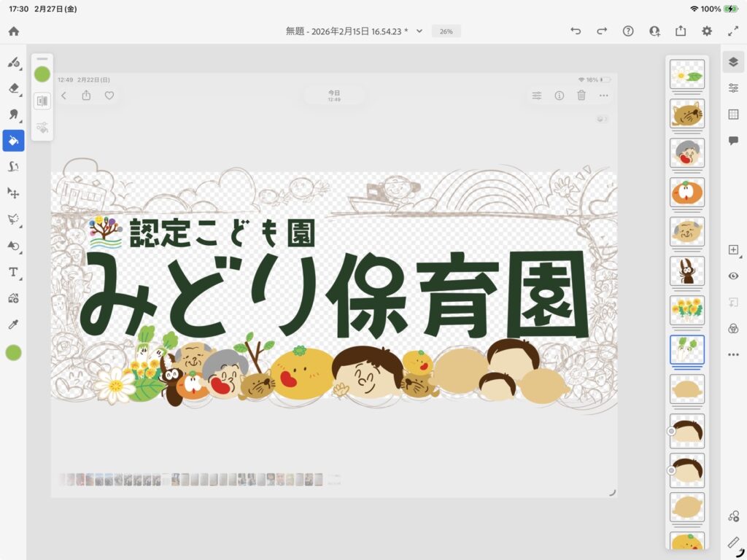Open the comments panel icon

tap(733, 141)
